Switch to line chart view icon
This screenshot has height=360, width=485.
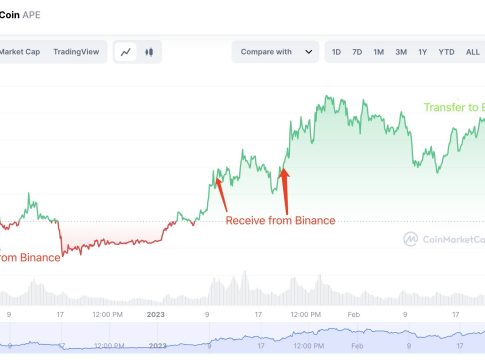click(125, 52)
